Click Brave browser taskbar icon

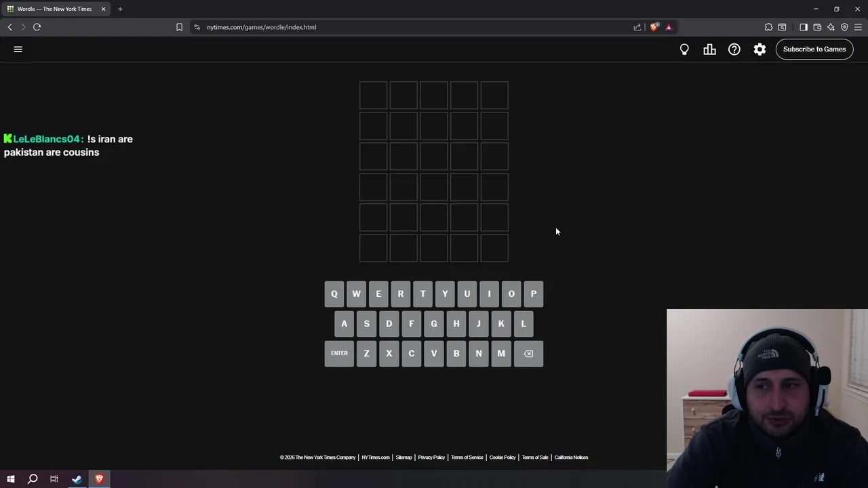coord(99,479)
